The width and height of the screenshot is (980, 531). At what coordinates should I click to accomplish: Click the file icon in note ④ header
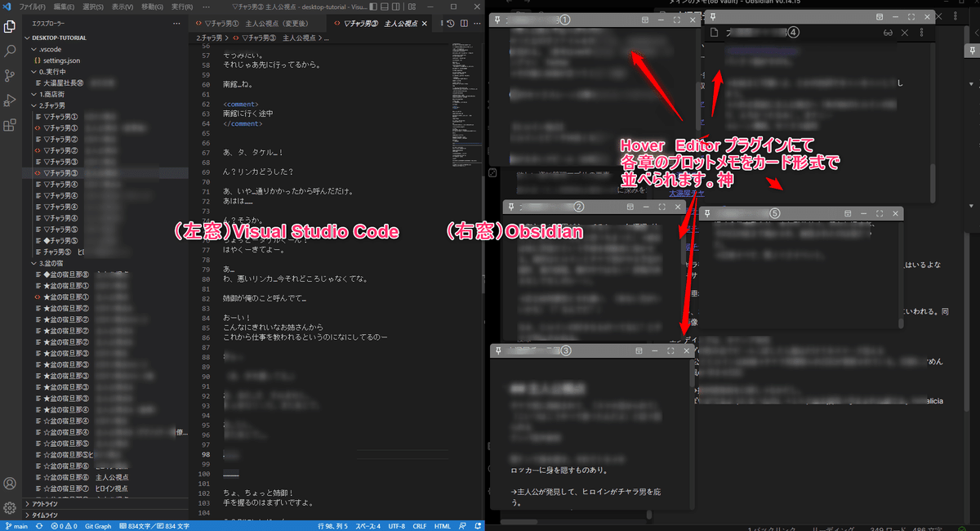[x=714, y=33]
